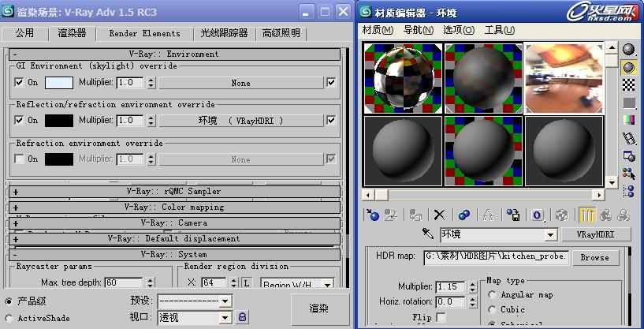The width and height of the screenshot is (644, 329).
Task: Pick material with the eyedropper icon
Action: 428,234
